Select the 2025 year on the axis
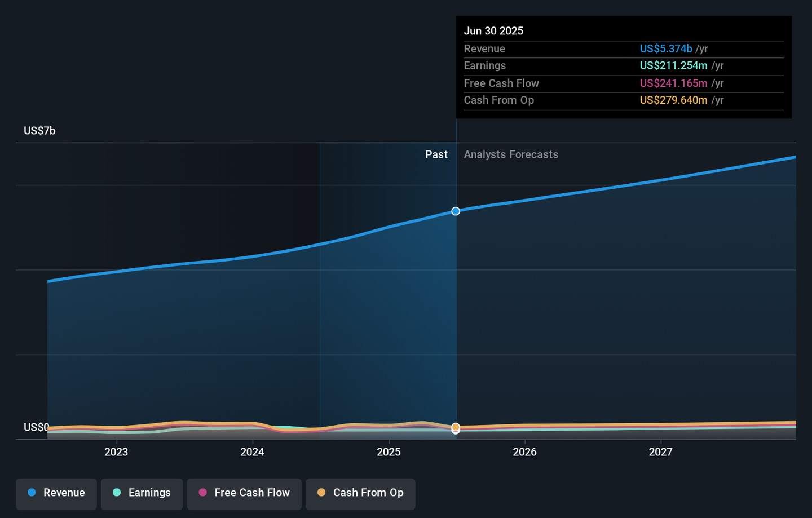This screenshot has width=812, height=518. 389,452
